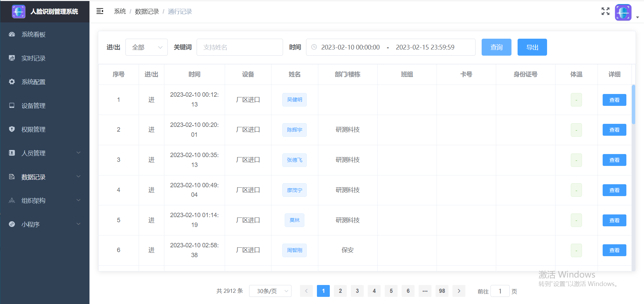
Task: Click the 小程序 mini-program icon
Action: click(12, 224)
